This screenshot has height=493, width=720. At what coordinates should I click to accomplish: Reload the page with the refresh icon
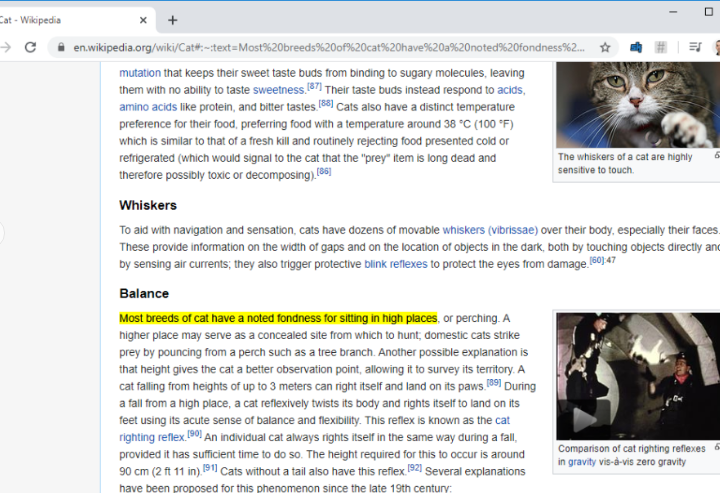(31, 47)
